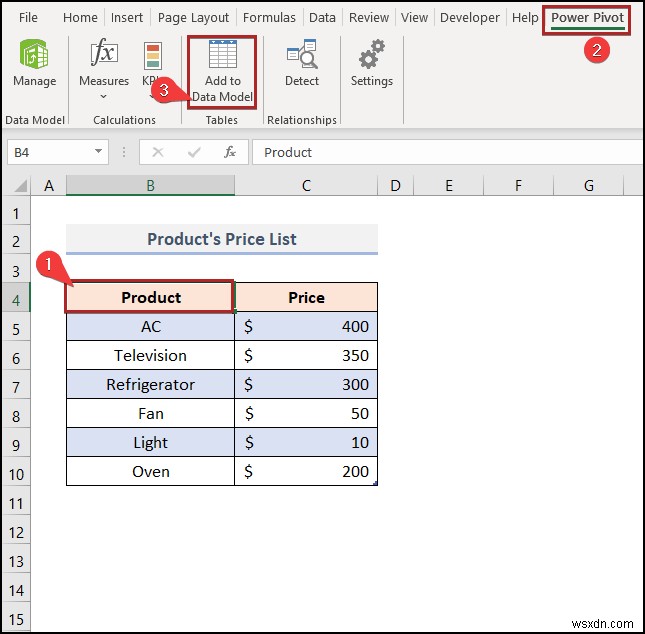Click the Detect relationships icon

(x=302, y=54)
